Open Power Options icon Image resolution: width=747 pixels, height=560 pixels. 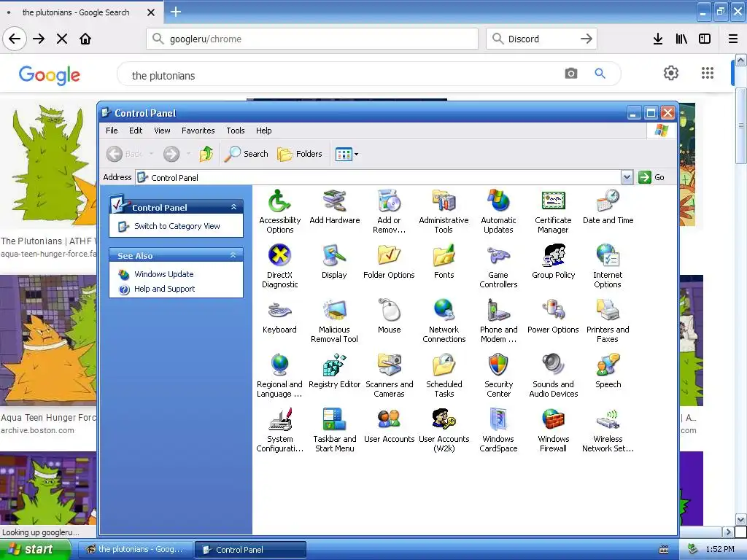pyautogui.click(x=553, y=316)
